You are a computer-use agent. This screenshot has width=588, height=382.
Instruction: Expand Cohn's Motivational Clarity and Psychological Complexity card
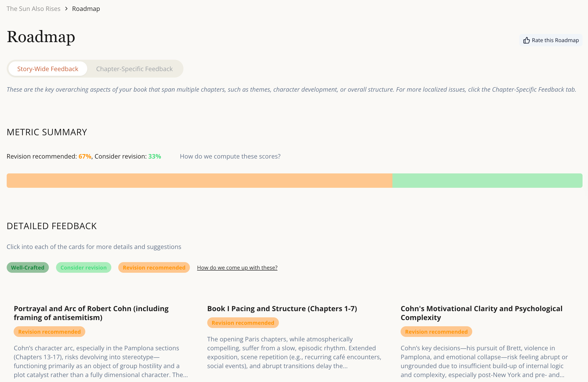tap(481, 313)
